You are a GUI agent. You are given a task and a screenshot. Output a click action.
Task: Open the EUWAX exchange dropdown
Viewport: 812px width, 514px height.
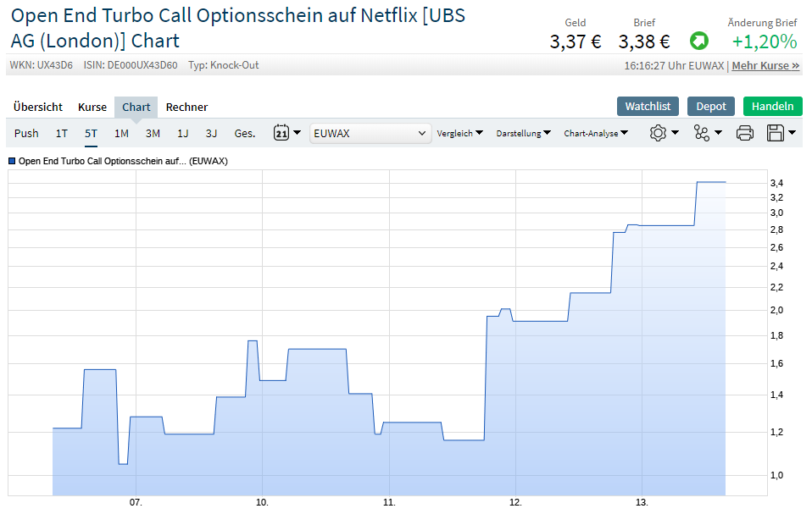click(371, 133)
